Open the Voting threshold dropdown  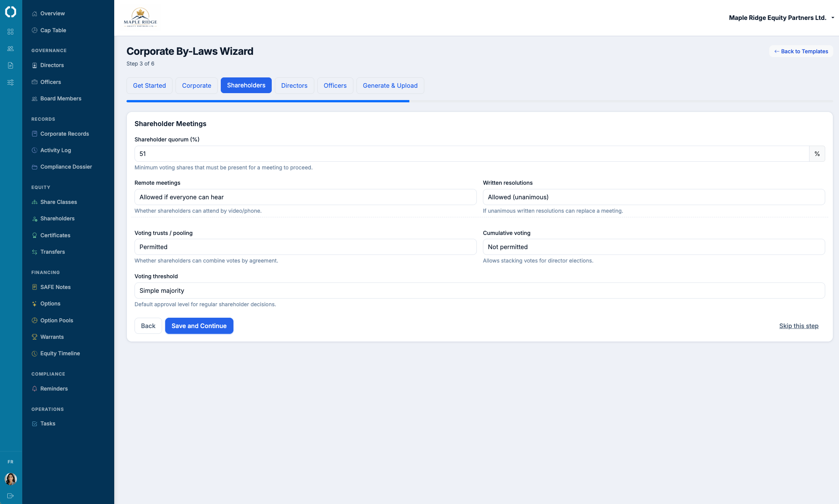point(480,291)
